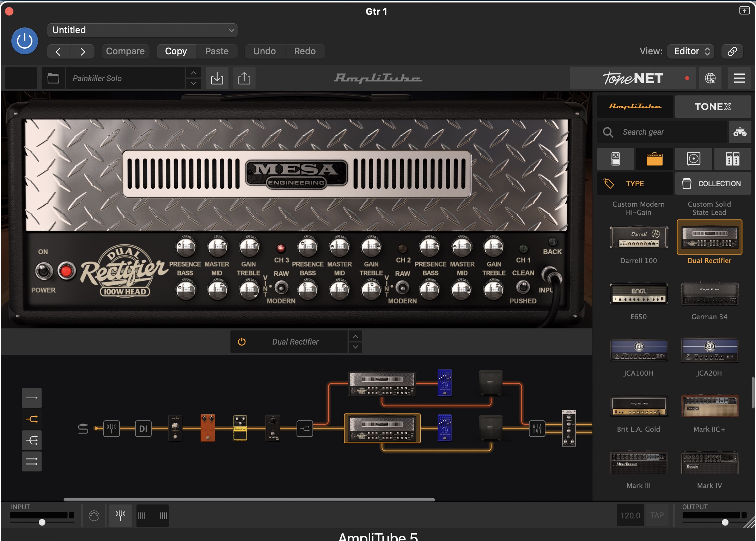Open the View Editor dropdown

coord(690,51)
